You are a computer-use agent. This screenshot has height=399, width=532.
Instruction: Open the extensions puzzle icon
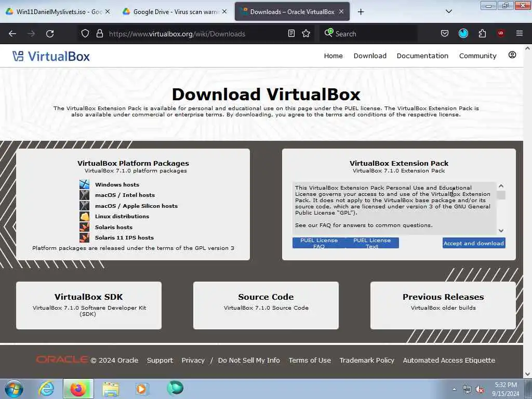tap(482, 33)
